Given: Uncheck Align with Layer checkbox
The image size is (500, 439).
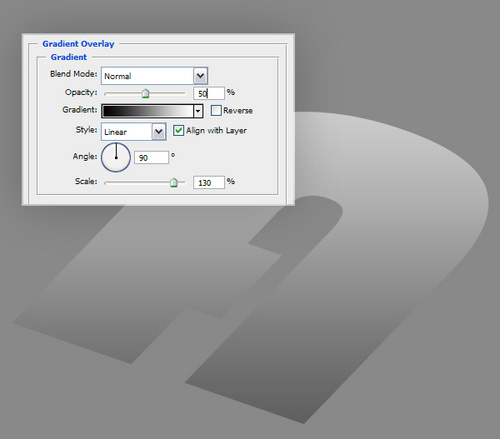Looking at the screenshot, I should click(x=178, y=130).
